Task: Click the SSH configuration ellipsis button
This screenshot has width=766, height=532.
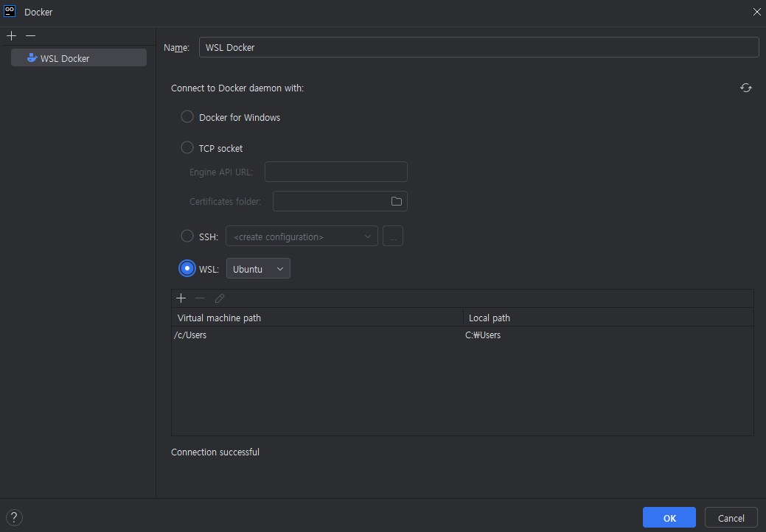Action: pyautogui.click(x=393, y=237)
